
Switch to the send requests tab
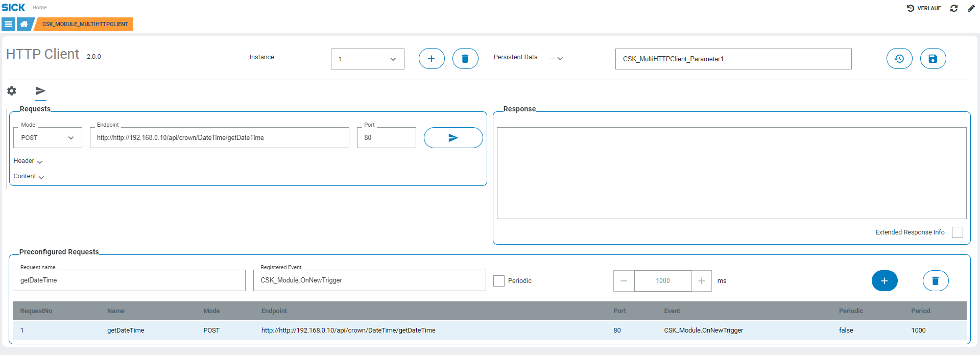pyautogui.click(x=40, y=91)
